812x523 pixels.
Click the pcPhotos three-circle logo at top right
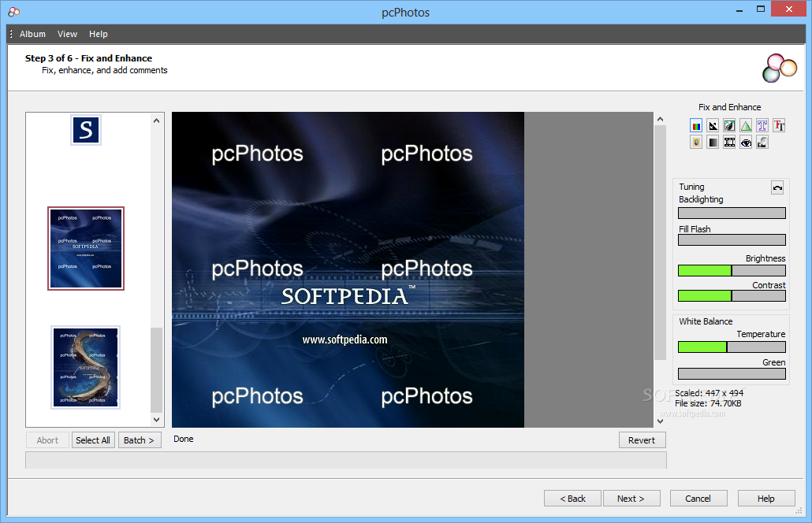(x=779, y=68)
